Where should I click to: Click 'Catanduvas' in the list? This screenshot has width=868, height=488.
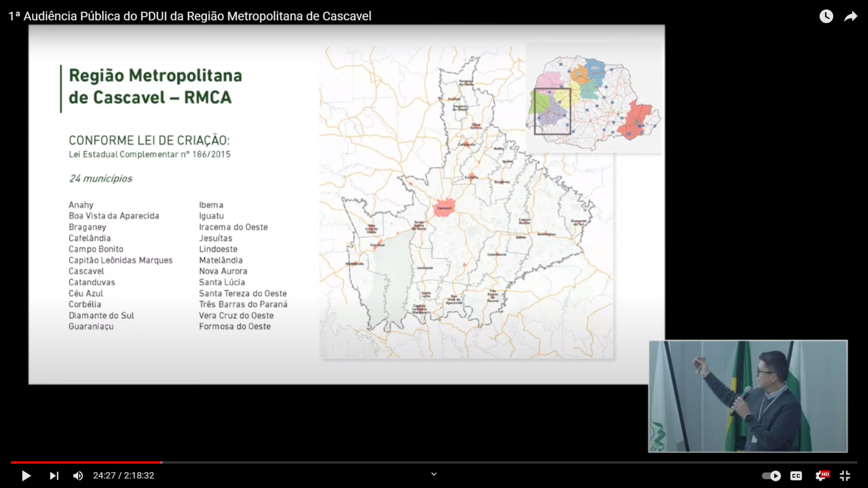(x=92, y=282)
